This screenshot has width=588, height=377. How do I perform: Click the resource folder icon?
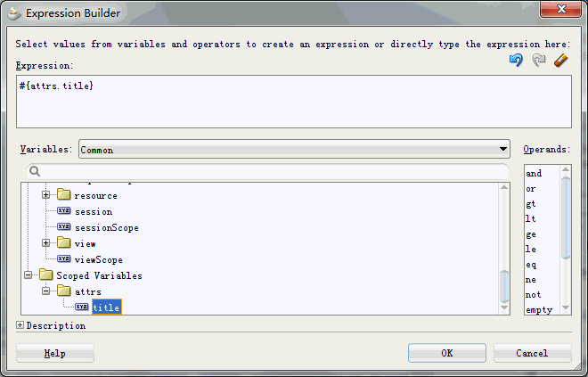tap(64, 195)
